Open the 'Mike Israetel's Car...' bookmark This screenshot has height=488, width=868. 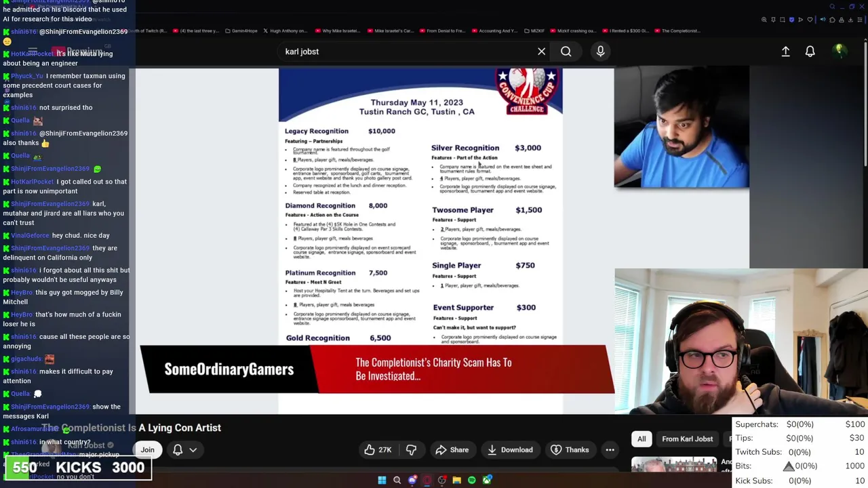pyautogui.click(x=390, y=30)
